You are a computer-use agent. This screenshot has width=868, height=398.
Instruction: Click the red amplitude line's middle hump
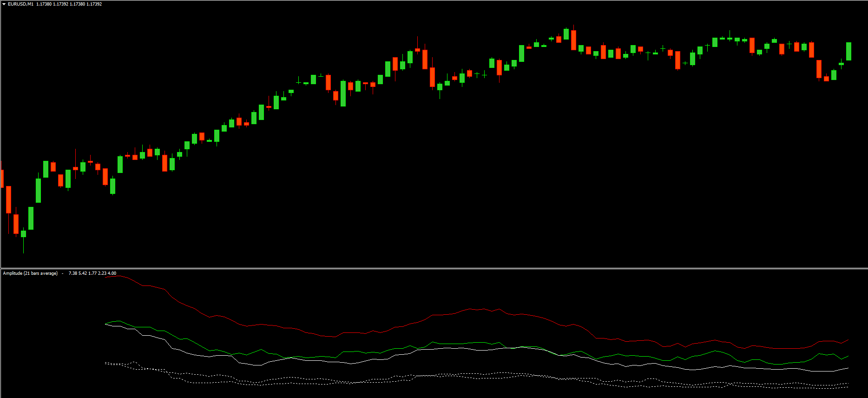[483, 309]
